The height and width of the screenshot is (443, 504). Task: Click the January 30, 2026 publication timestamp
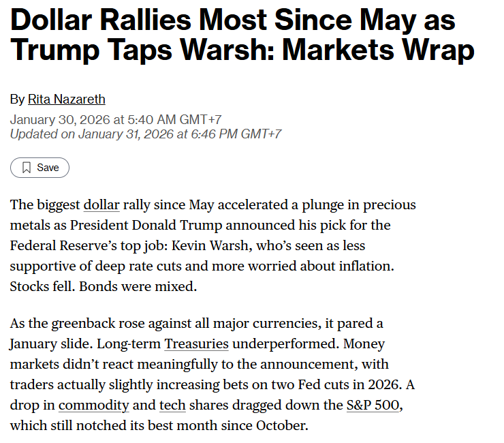point(115,120)
